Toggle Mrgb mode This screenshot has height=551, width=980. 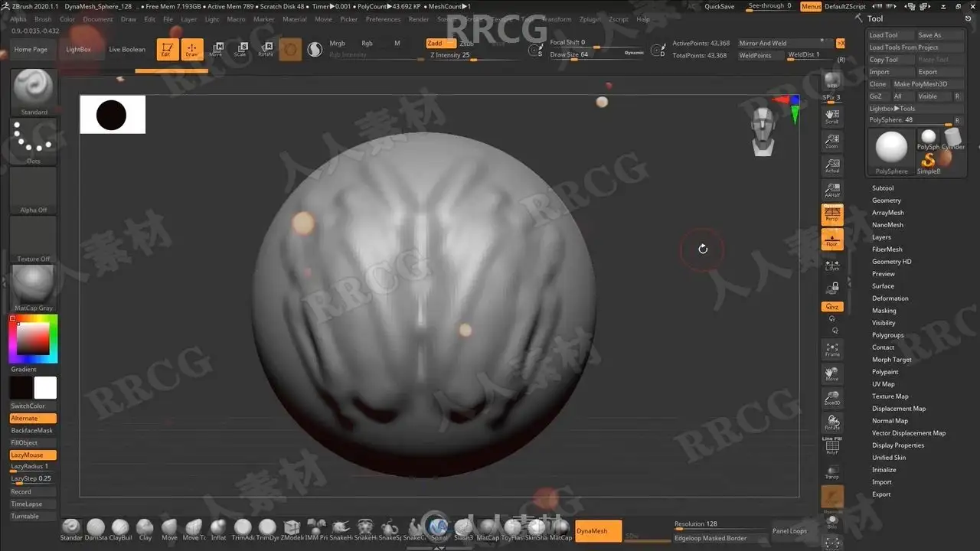337,44
